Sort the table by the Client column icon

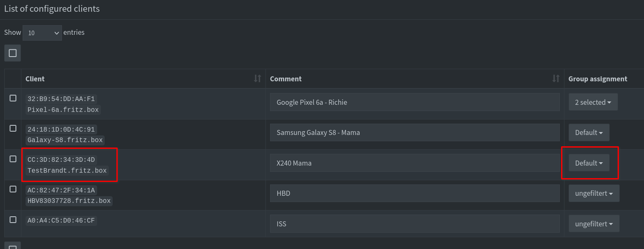click(257, 78)
